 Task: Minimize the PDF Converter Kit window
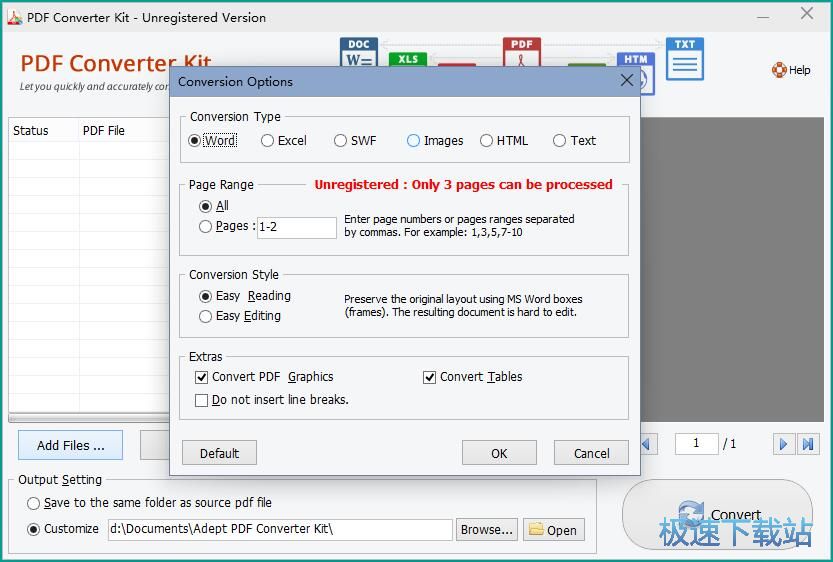click(x=763, y=16)
